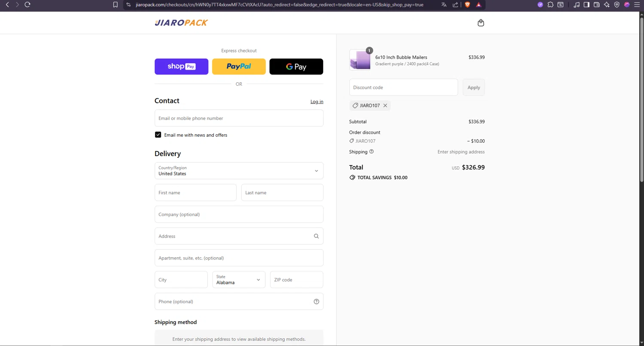The width and height of the screenshot is (644, 346).
Task: Click the Total amount $326.99
Action: (x=473, y=167)
